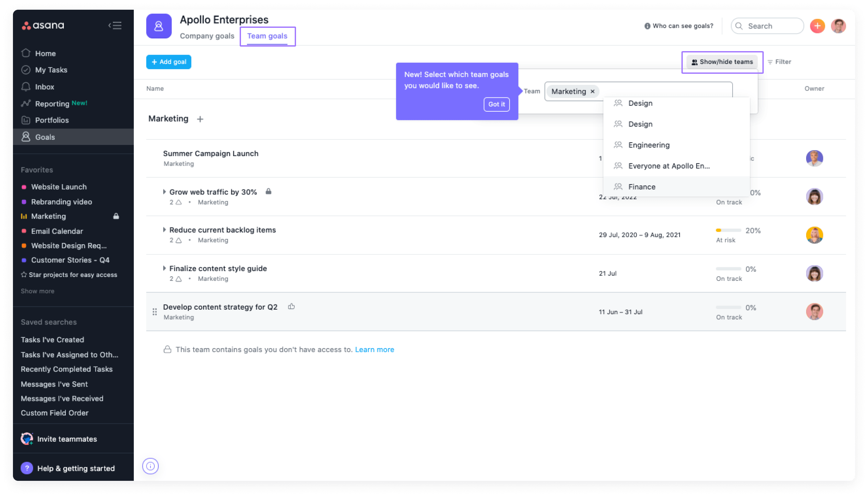Screen dimensions: 868x497
Task: Click the lock icon on Grow web traffic goal
Action: tap(268, 192)
